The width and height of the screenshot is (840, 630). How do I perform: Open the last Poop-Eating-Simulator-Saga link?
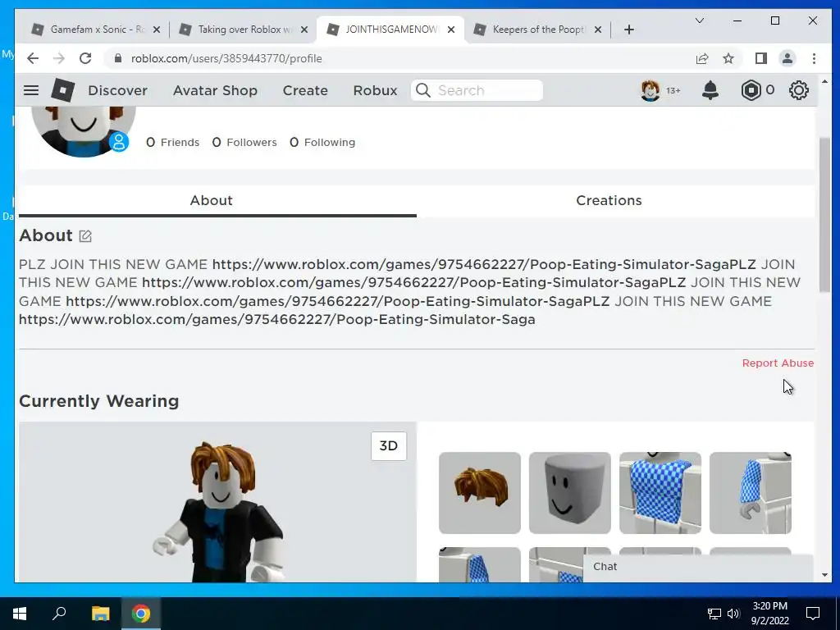point(277,319)
